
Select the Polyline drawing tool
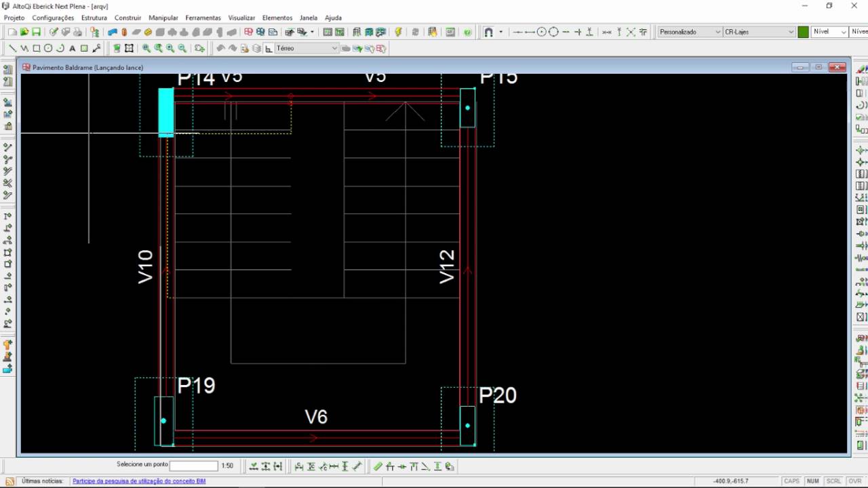point(24,48)
